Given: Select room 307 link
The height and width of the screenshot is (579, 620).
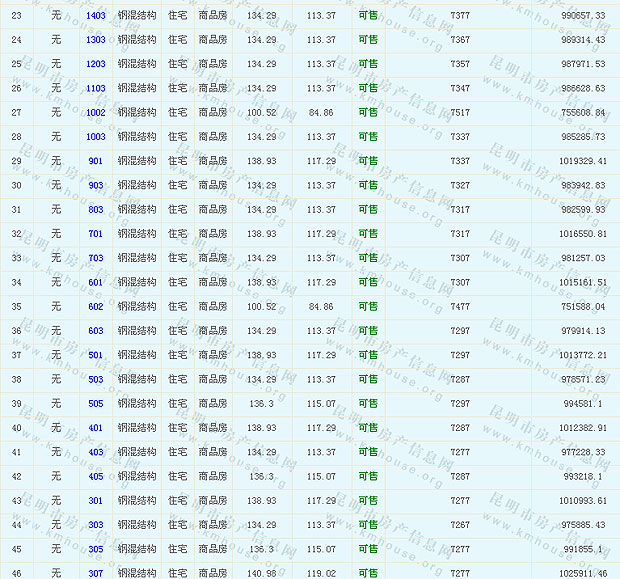Looking at the screenshot, I should [x=96, y=573].
